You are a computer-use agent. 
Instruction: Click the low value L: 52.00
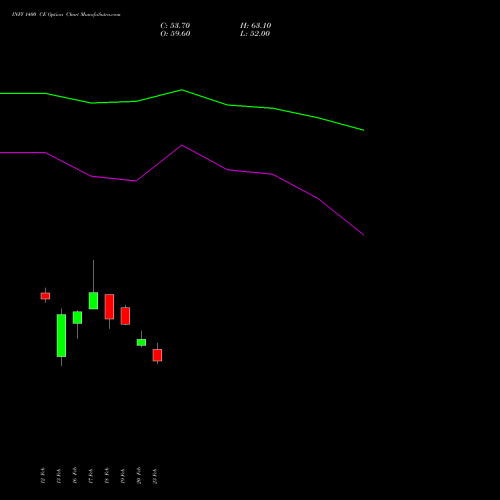pos(255,34)
